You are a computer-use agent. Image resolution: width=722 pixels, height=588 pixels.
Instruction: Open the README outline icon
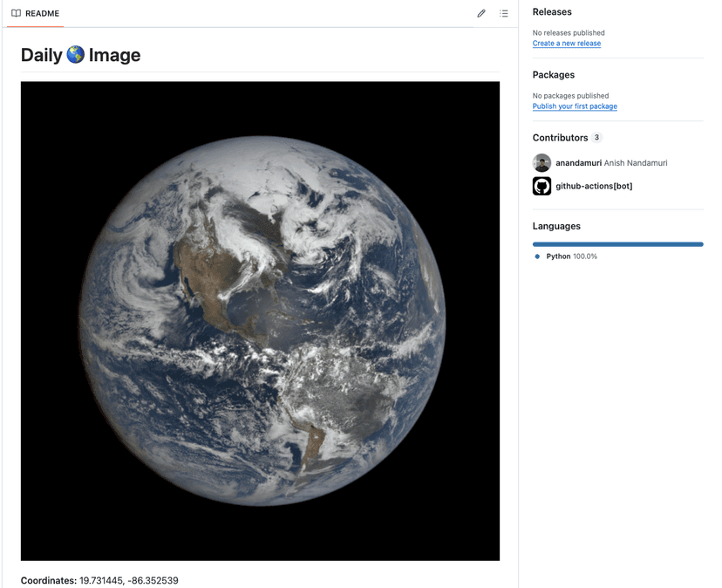504,13
